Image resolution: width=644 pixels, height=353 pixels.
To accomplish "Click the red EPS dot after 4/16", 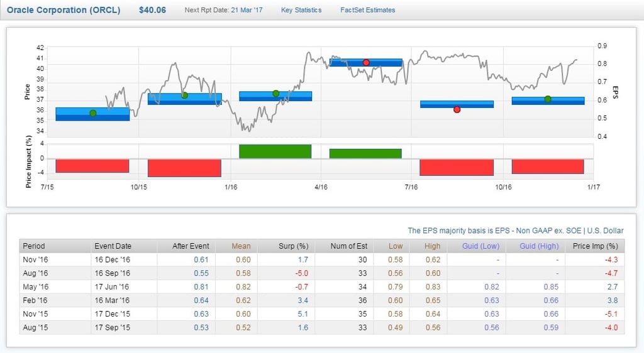I will (366, 63).
